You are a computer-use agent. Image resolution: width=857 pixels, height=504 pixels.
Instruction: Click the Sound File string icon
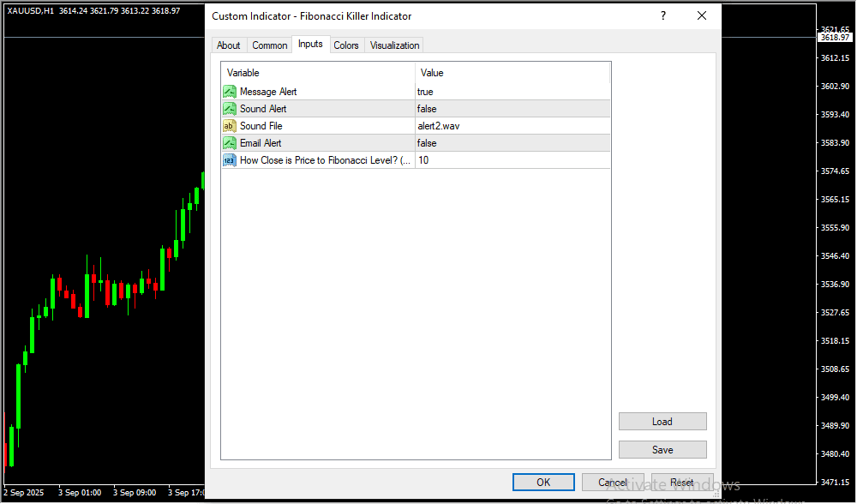pyautogui.click(x=230, y=126)
